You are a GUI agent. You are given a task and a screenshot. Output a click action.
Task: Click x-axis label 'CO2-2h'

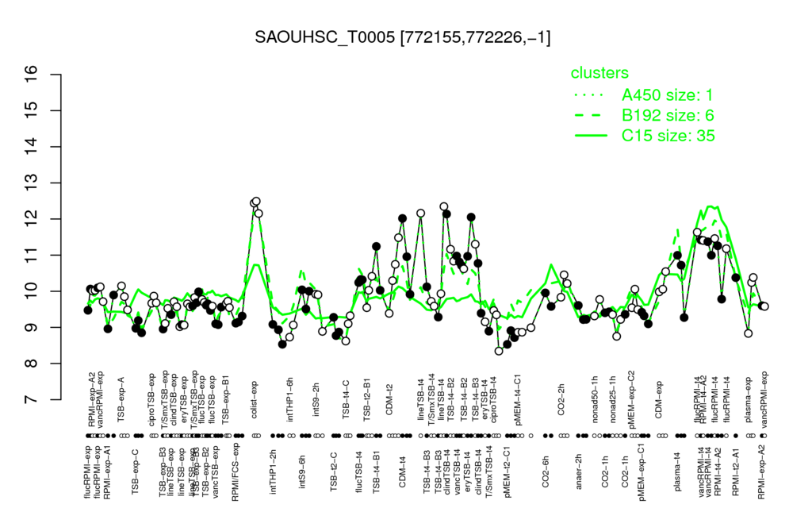click(x=561, y=402)
